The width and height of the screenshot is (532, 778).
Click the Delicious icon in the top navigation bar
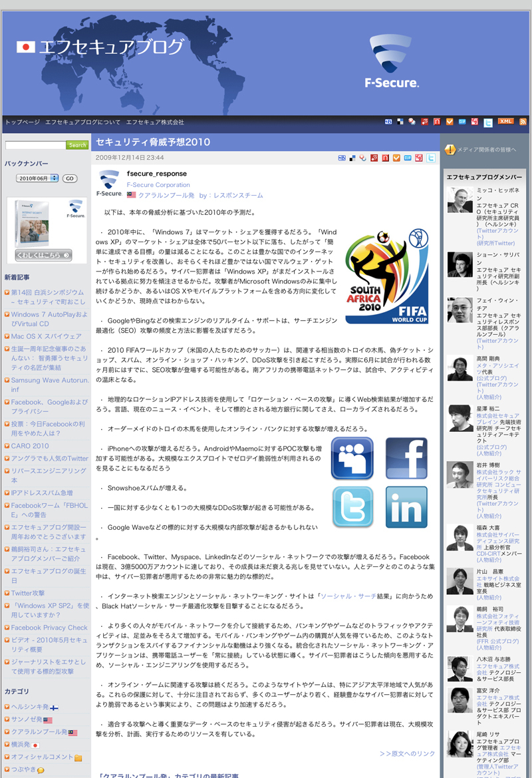(x=400, y=122)
